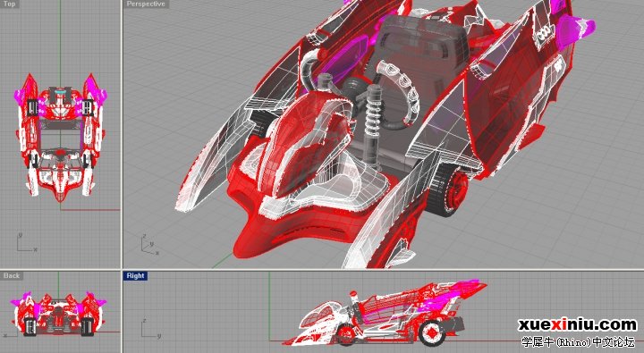Click the Back viewport title label

(x=12, y=276)
